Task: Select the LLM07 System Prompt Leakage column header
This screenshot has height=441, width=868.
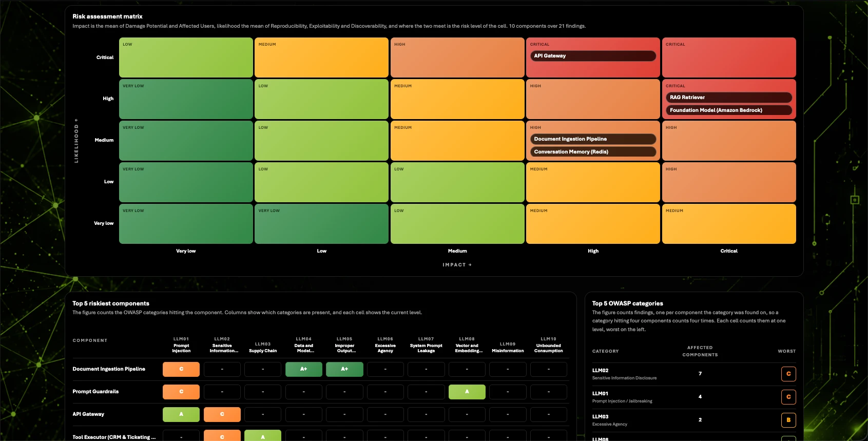Action: pos(426,345)
